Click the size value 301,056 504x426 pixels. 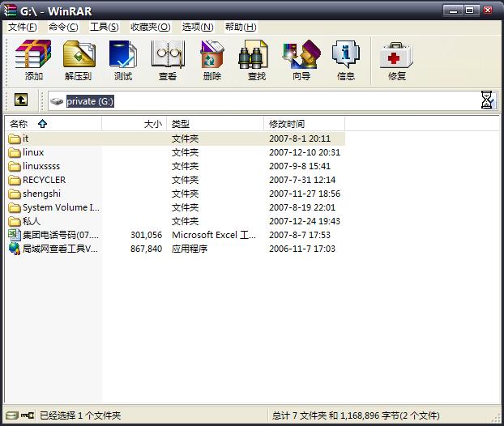pyautogui.click(x=146, y=235)
